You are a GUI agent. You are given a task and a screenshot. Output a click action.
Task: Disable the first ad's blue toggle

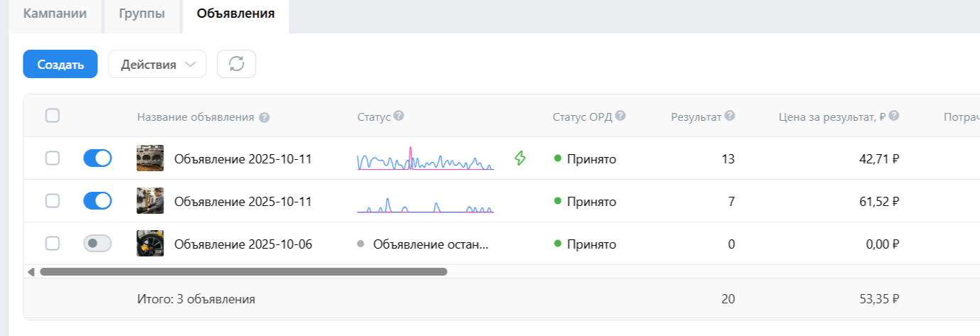[x=97, y=158]
